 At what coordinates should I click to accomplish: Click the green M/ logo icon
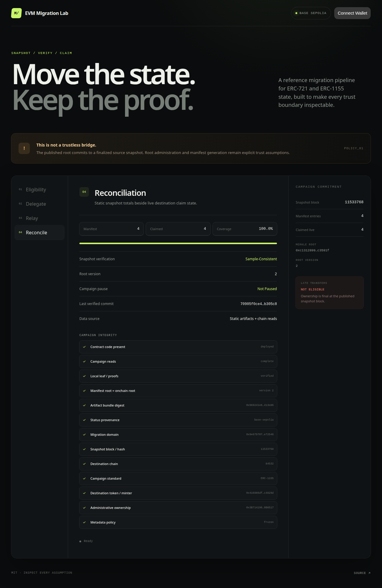[x=16, y=13]
